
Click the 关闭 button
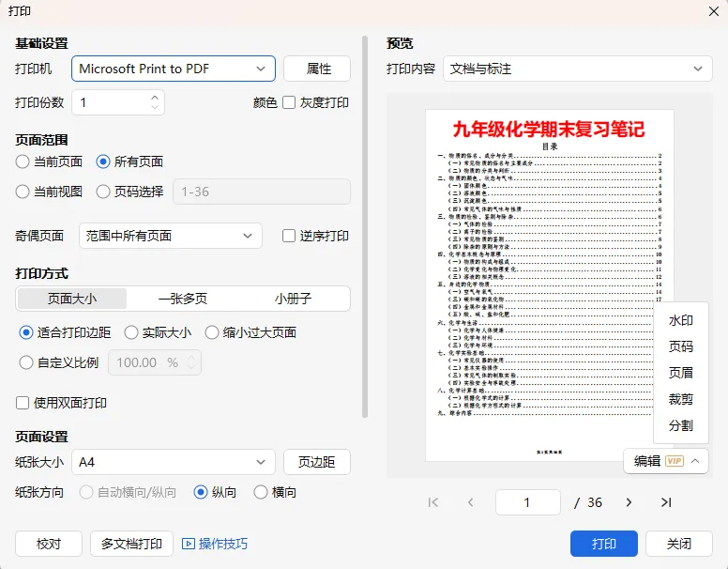tap(679, 544)
